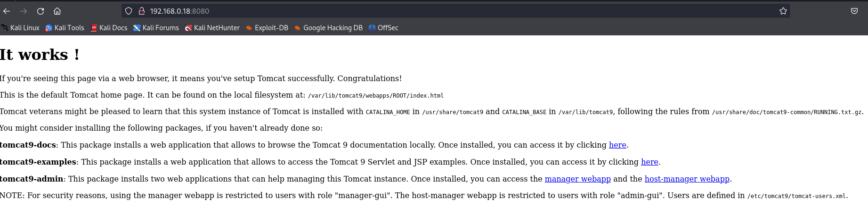Screen dimensions: 868x216
Task: Bookmark this page with the star
Action: [x=783, y=11]
